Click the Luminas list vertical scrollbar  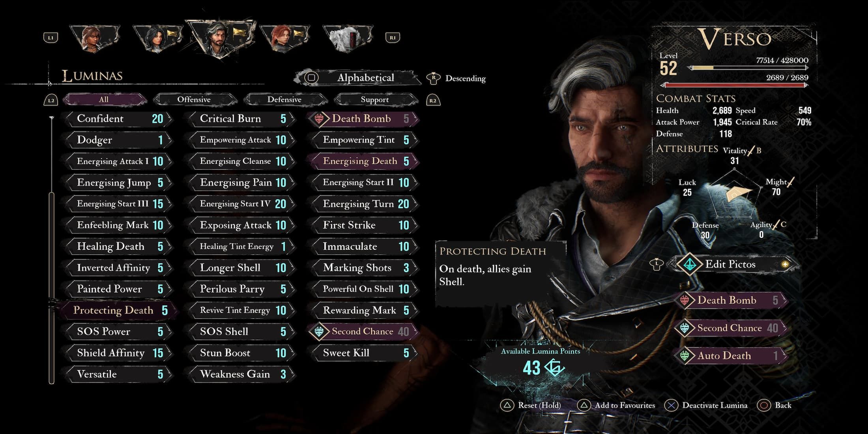pos(51,288)
